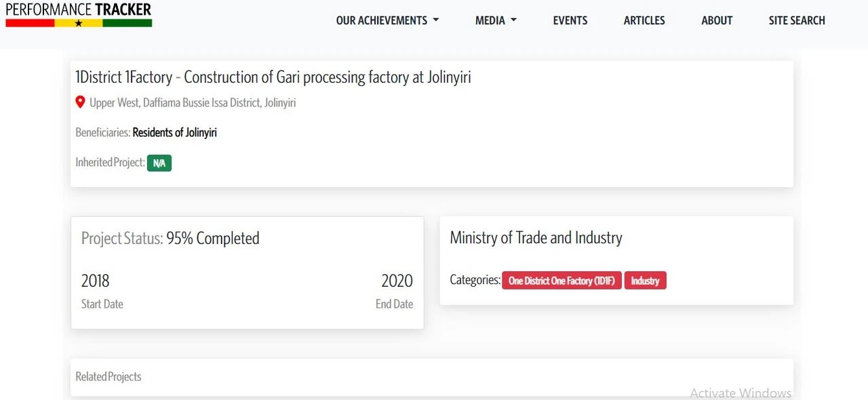This screenshot has width=868, height=400.
Task: Expand the Our Achievements dropdown menu
Action: [387, 20]
